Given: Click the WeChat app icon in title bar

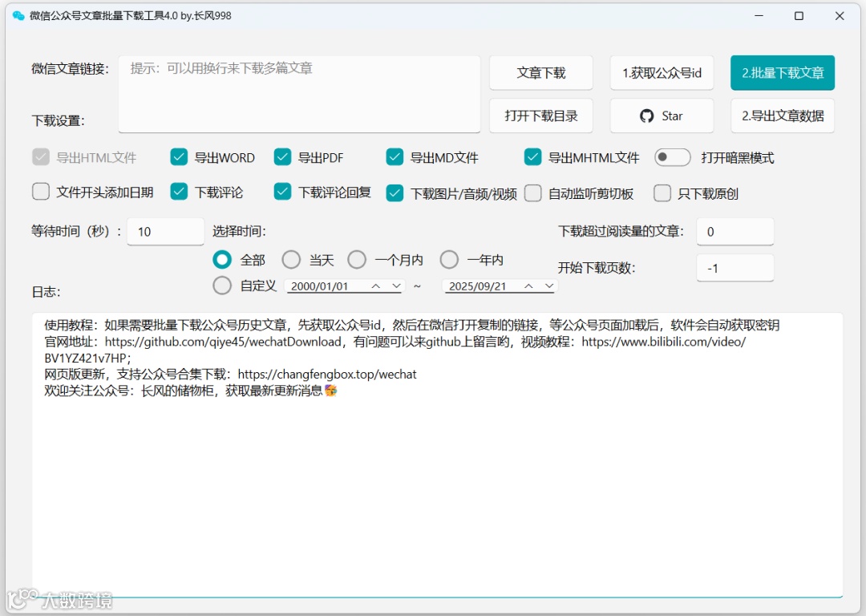Looking at the screenshot, I should point(18,15).
